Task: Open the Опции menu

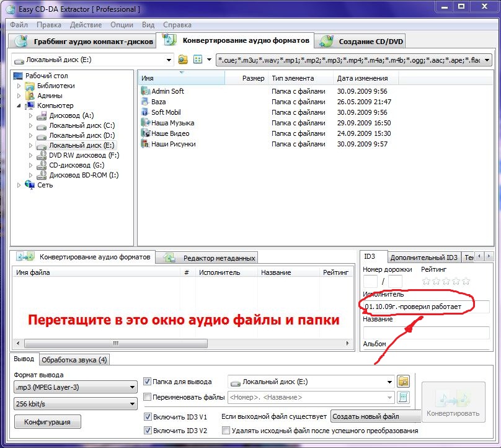Action: 122,25
